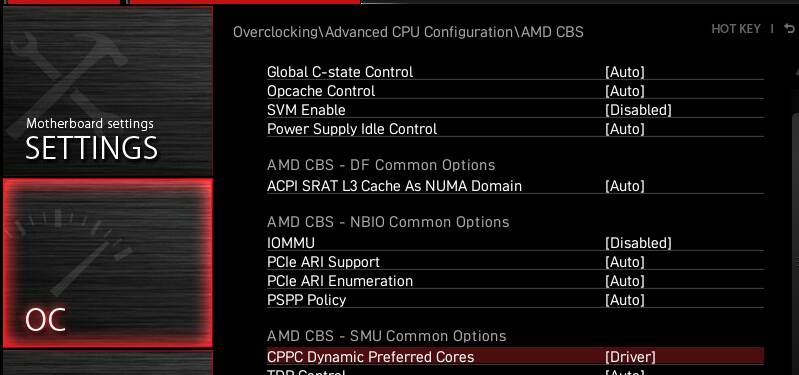Click the back arrow icon beside HOT KEY
The image size is (799, 375).
pos(789,29)
